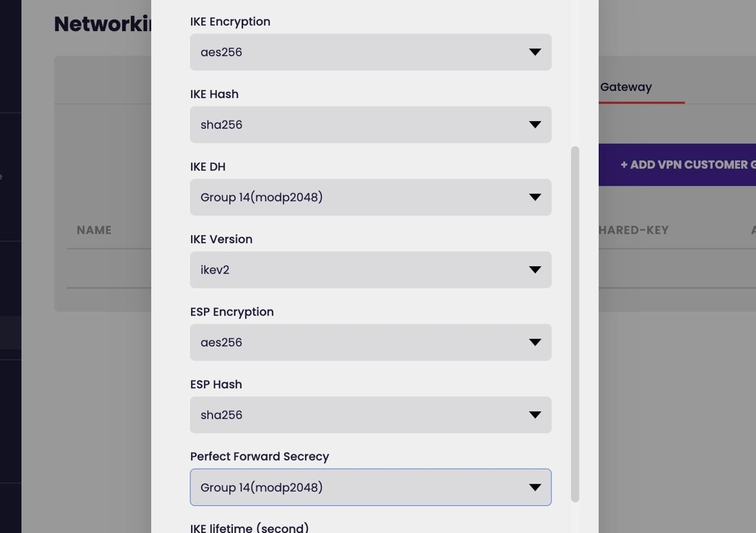Click the NAME column header

[x=94, y=230]
